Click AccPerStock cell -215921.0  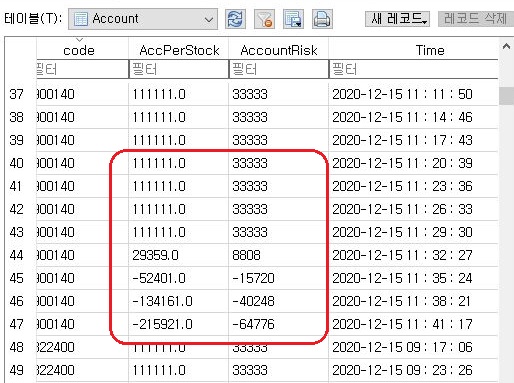coord(179,324)
